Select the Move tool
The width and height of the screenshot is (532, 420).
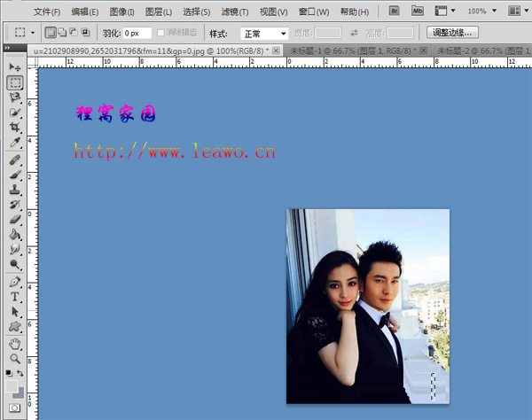(14, 66)
